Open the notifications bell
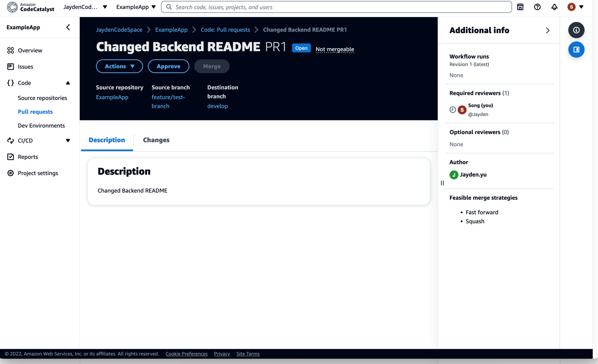 (554, 7)
